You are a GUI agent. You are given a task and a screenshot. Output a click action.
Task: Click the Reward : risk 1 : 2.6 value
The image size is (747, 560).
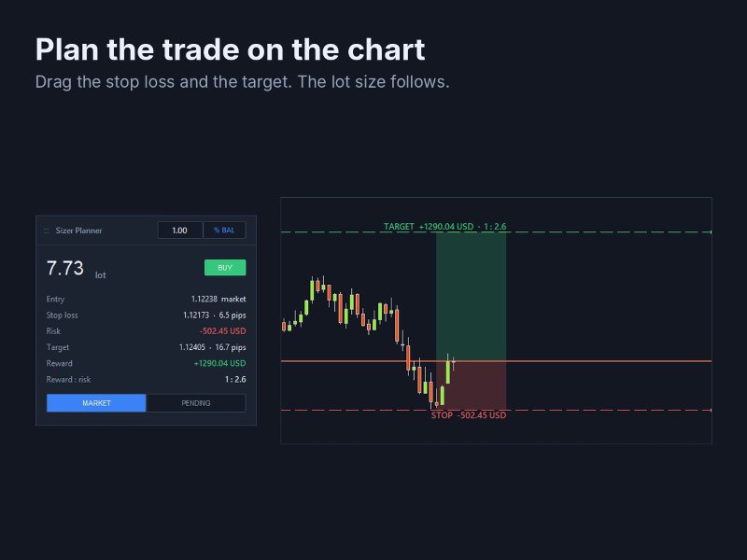(235, 380)
